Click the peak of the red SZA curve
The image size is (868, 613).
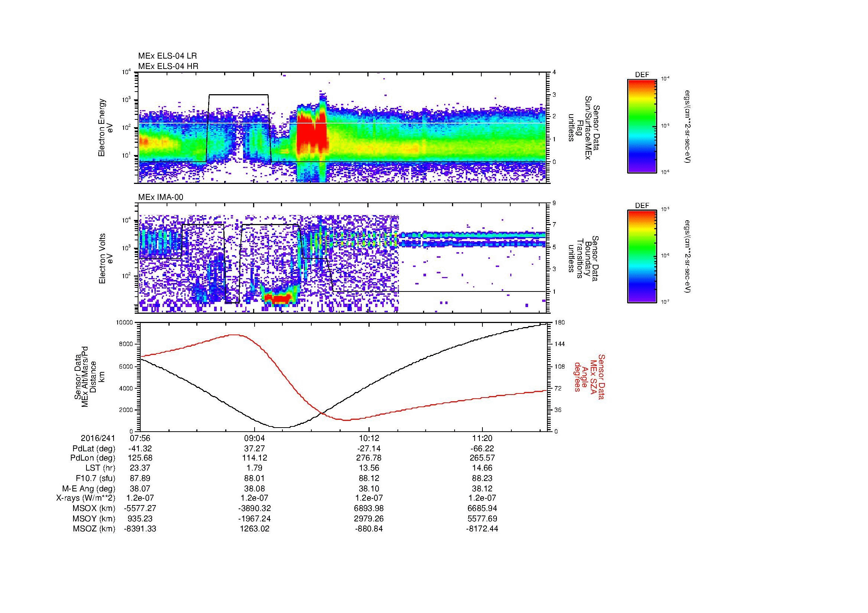(x=235, y=334)
